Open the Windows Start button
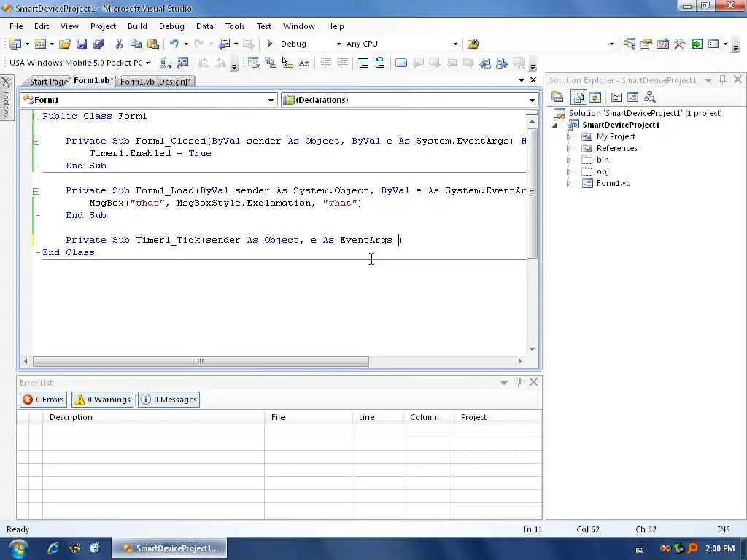This screenshot has height=560, width=747. point(18,548)
